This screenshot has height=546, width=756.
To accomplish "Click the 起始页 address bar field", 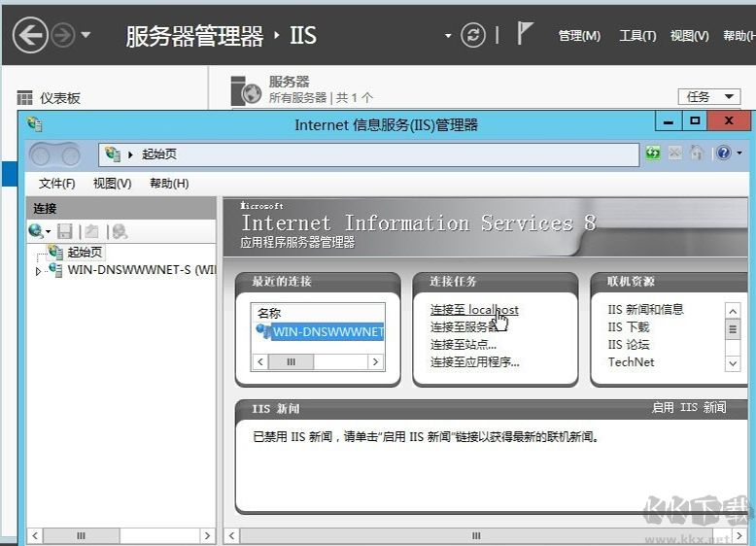I will tap(369, 154).
